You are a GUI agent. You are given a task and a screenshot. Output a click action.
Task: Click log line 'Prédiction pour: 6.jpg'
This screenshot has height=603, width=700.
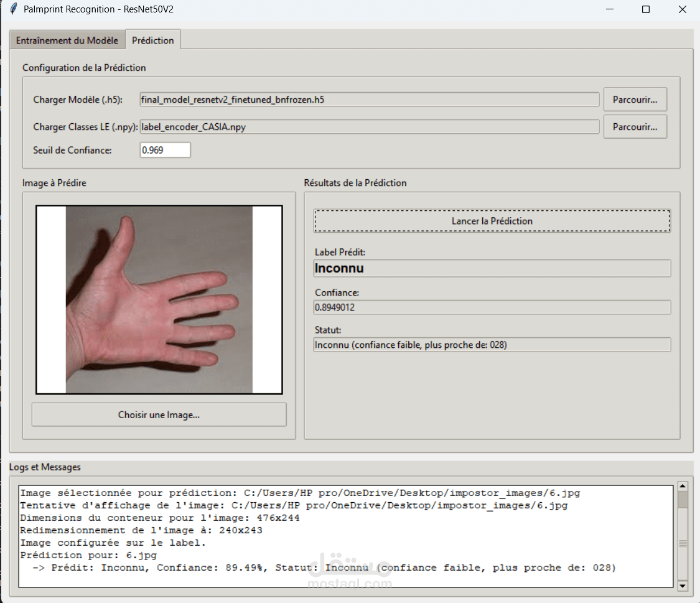[x=88, y=555]
